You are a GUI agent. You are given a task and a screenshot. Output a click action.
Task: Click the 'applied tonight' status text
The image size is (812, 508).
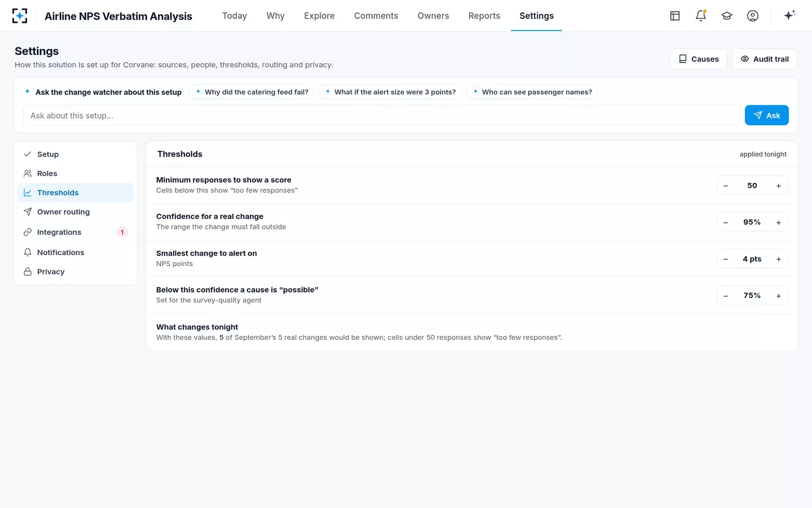click(763, 154)
